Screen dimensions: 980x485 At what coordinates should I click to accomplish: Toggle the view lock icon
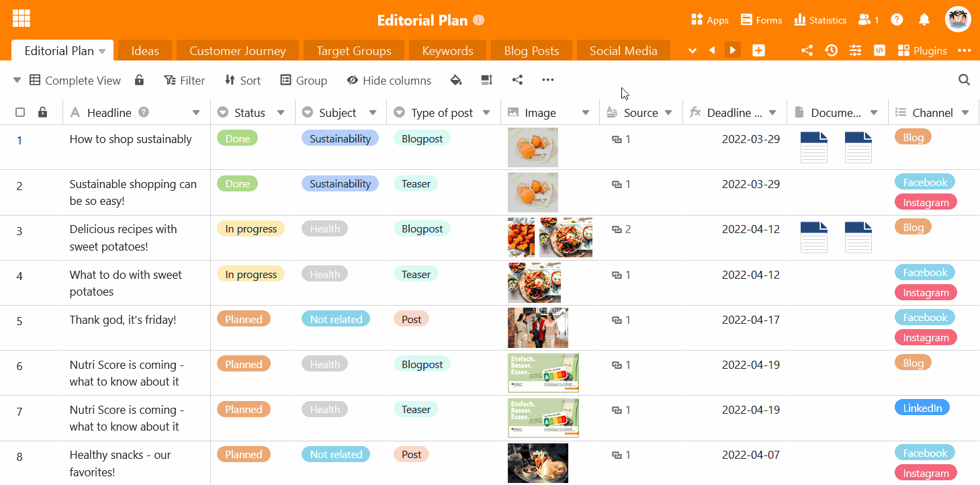coord(139,81)
